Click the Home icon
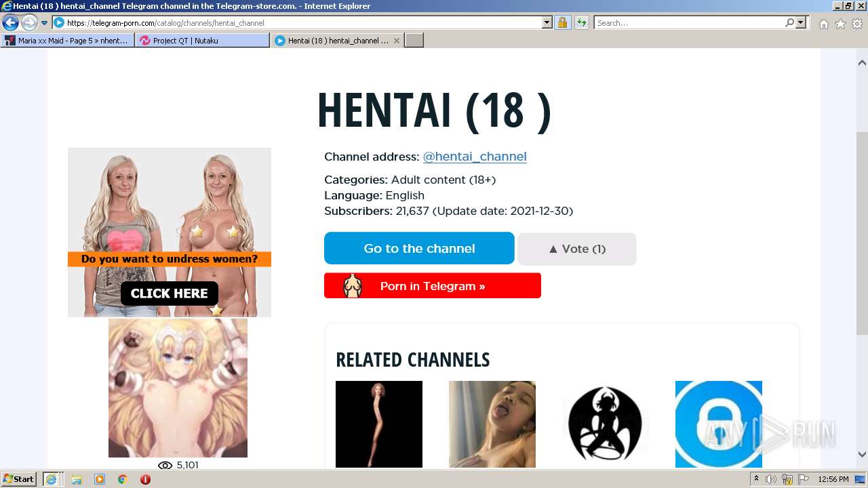The image size is (868, 488). pyautogui.click(x=823, y=24)
